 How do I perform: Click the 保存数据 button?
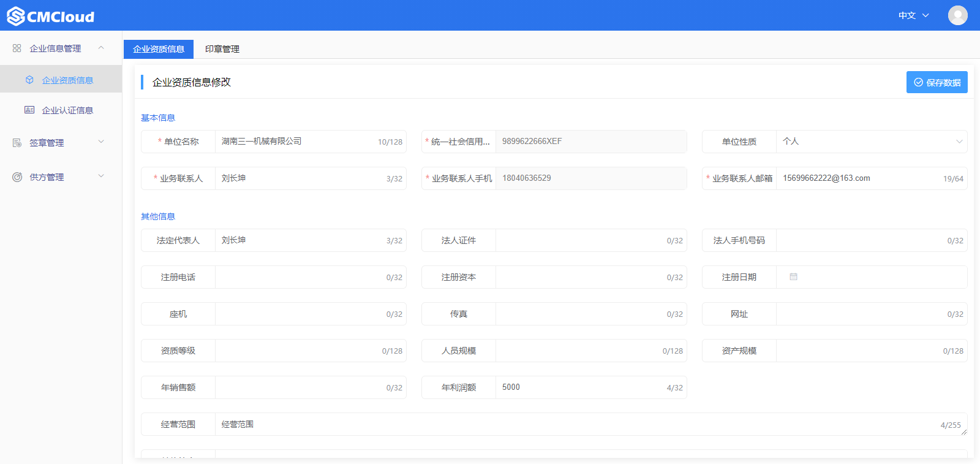click(937, 82)
